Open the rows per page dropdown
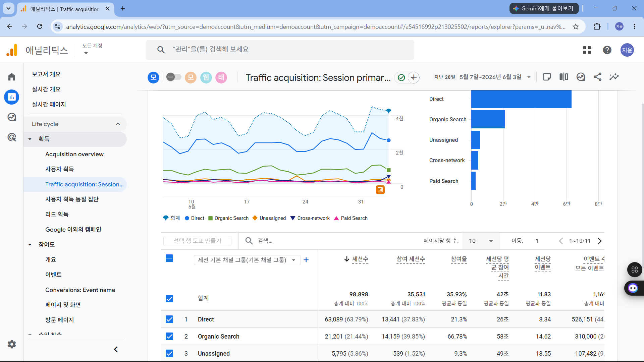This screenshot has height=362, width=644. tap(481, 241)
